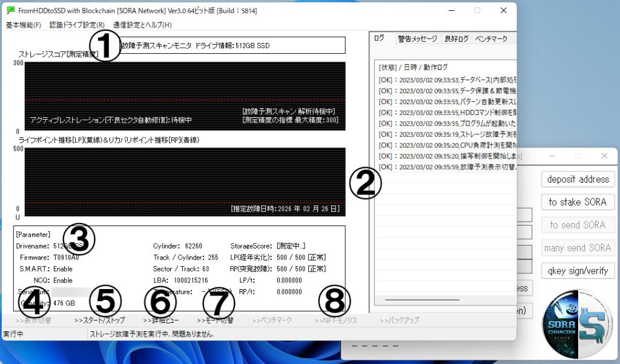Click the >>バックアップ button
The image size is (620, 364).
point(399,320)
